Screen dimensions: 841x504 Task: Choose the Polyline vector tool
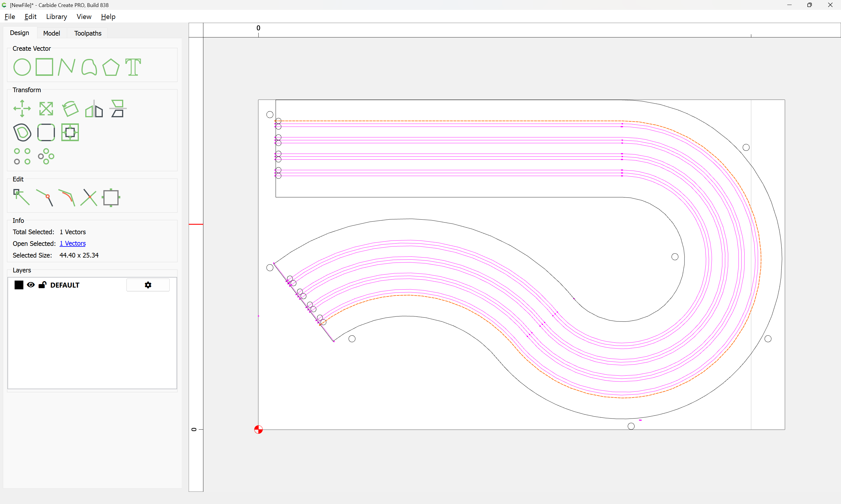66,67
